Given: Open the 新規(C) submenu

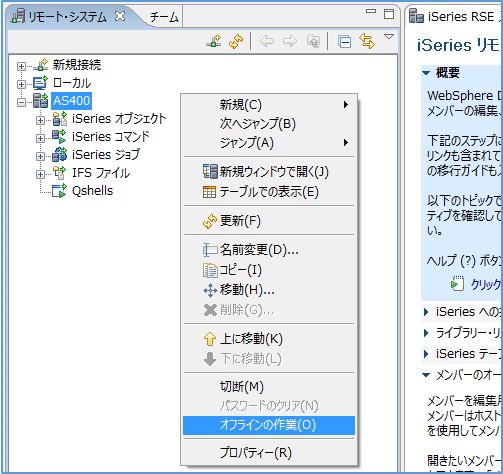Looking at the screenshot, I should 269,105.
